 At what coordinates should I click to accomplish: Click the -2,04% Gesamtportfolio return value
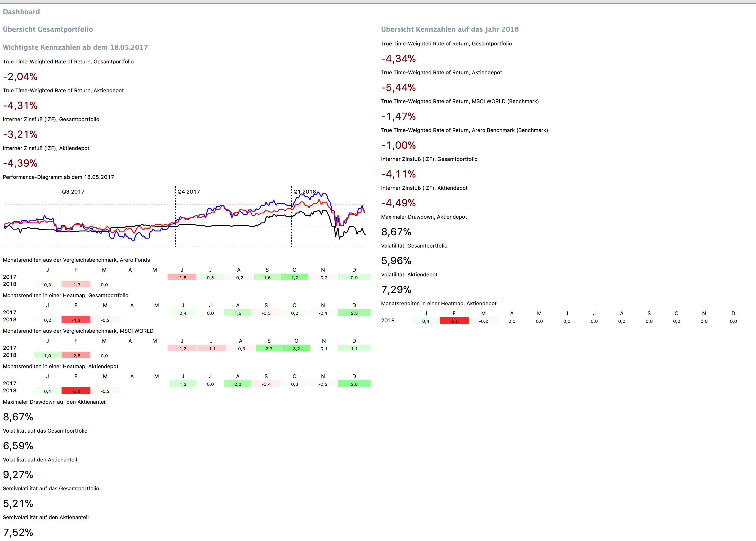(x=20, y=77)
